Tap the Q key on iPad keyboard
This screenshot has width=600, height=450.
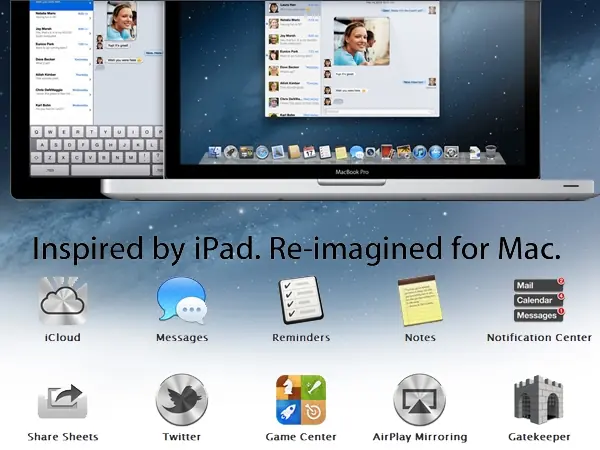[36, 132]
